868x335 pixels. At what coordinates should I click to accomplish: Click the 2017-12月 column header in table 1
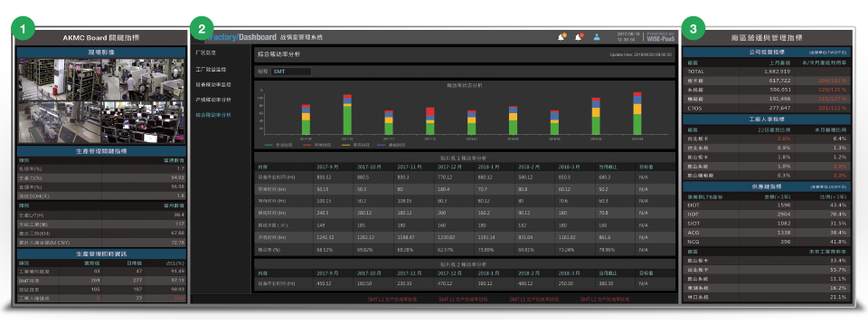[x=449, y=166]
